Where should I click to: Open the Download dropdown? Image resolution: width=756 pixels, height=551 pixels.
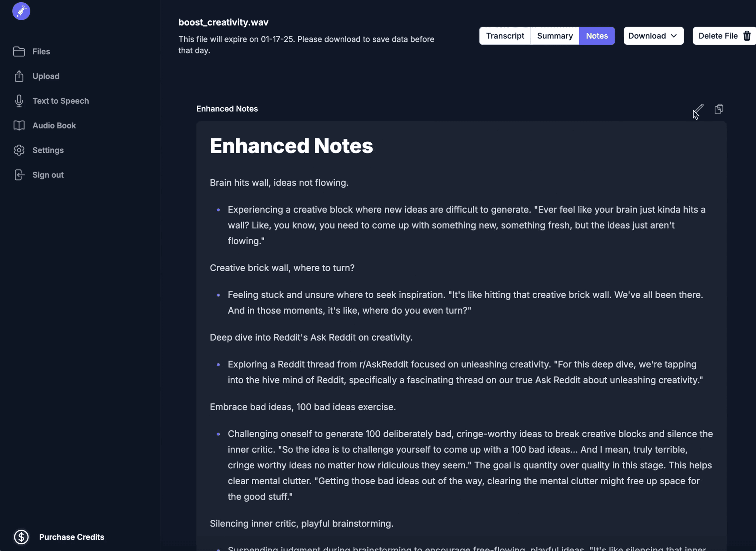(647, 35)
